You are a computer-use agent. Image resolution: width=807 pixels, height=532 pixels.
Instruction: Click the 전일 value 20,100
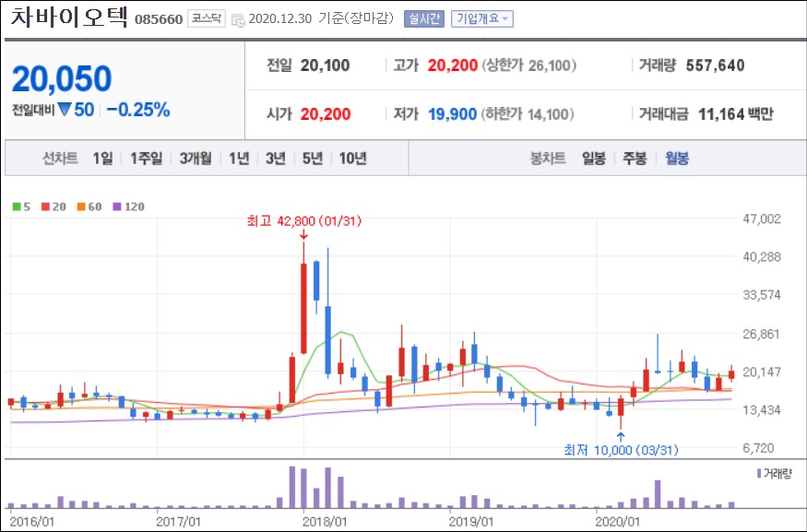point(326,65)
